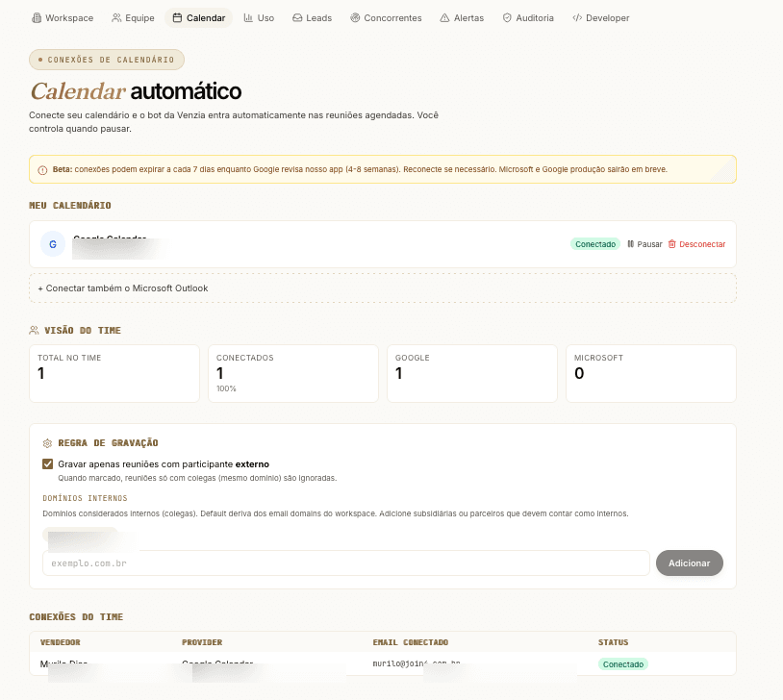Click Desconectar to remove calendar

[x=696, y=244]
